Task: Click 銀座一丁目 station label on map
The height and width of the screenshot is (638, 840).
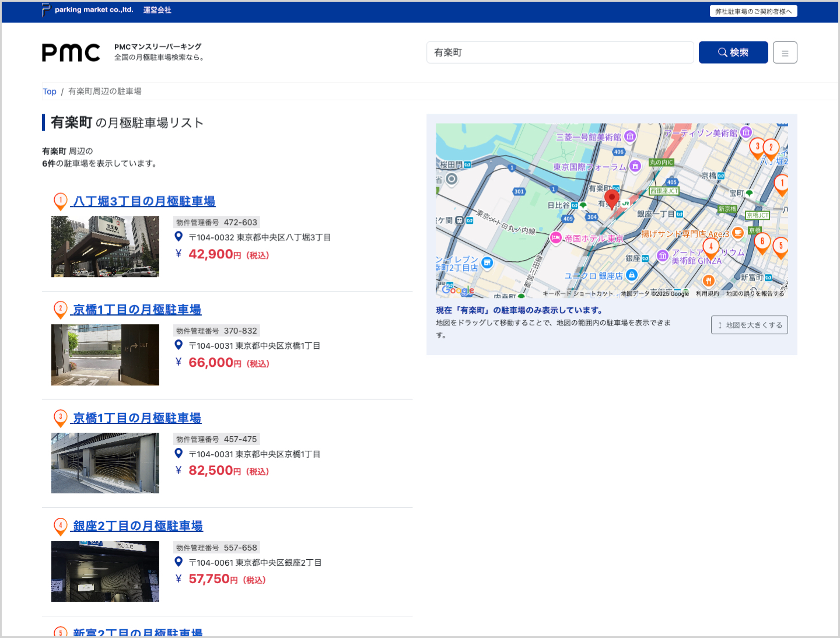Action: point(656,214)
